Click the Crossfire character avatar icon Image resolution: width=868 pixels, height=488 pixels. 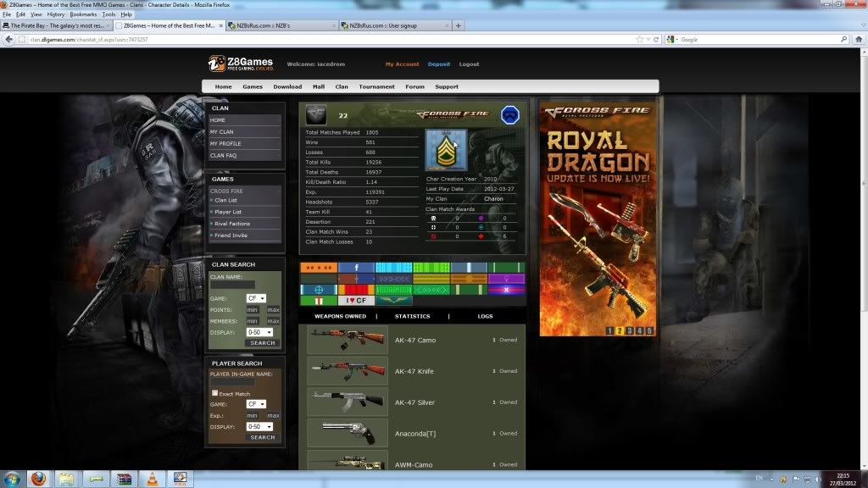point(316,115)
